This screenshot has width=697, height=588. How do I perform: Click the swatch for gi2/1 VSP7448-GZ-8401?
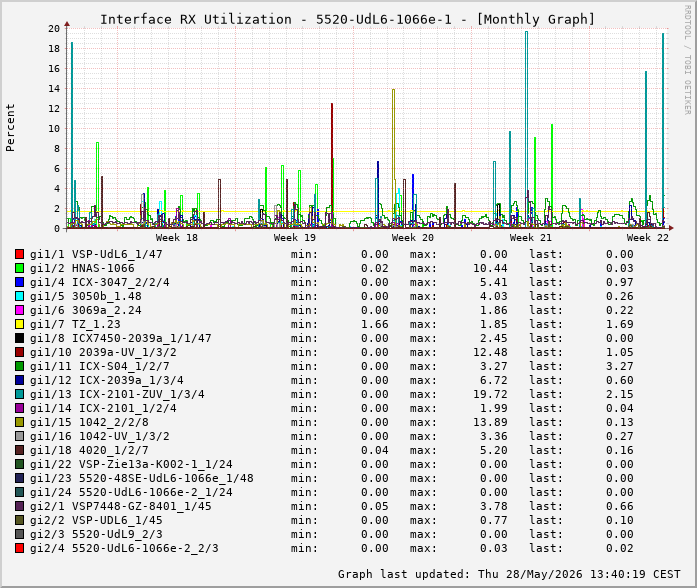click(x=19, y=506)
